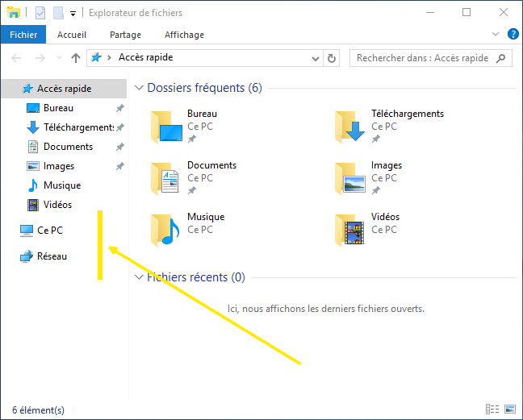Refresh the Accès rapide view
This screenshot has height=420, width=523.
pyautogui.click(x=331, y=59)
